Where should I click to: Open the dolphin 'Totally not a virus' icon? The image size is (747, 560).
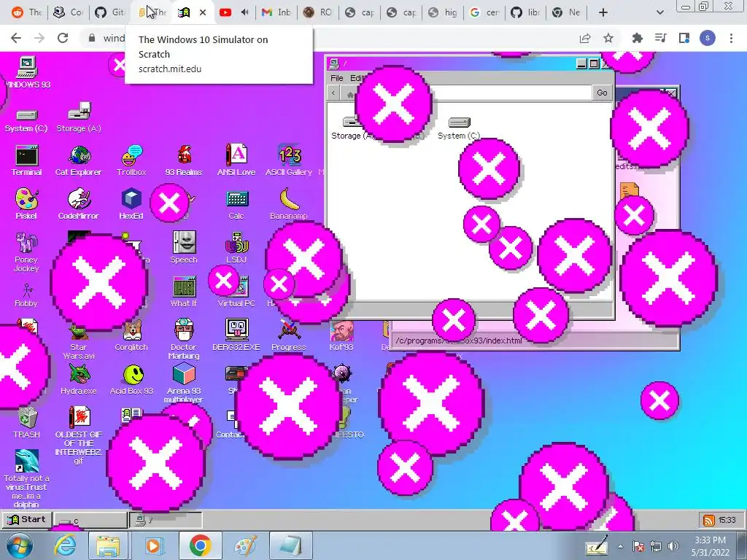[x=27, y=478]
